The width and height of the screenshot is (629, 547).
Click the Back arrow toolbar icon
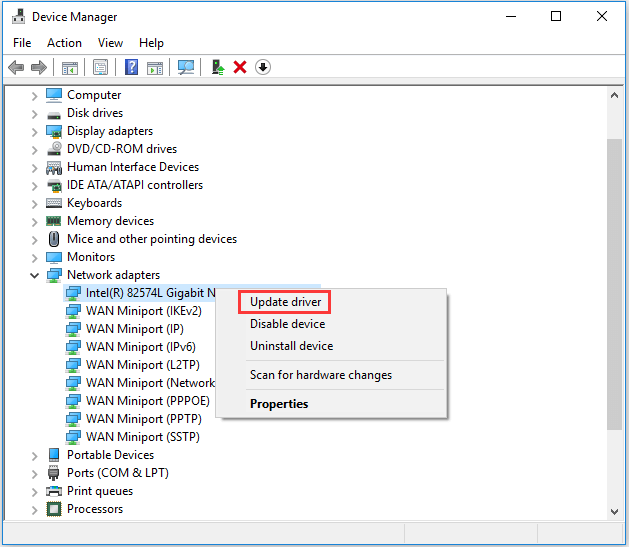click(16, 67)
